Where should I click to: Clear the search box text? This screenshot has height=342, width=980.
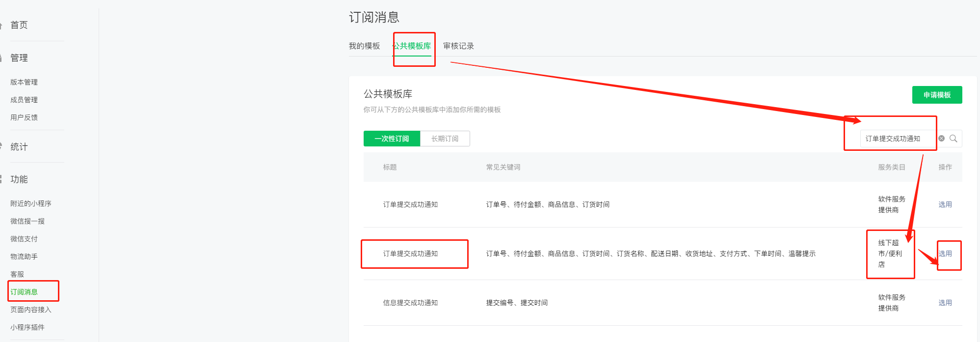[x=941, y=139]
